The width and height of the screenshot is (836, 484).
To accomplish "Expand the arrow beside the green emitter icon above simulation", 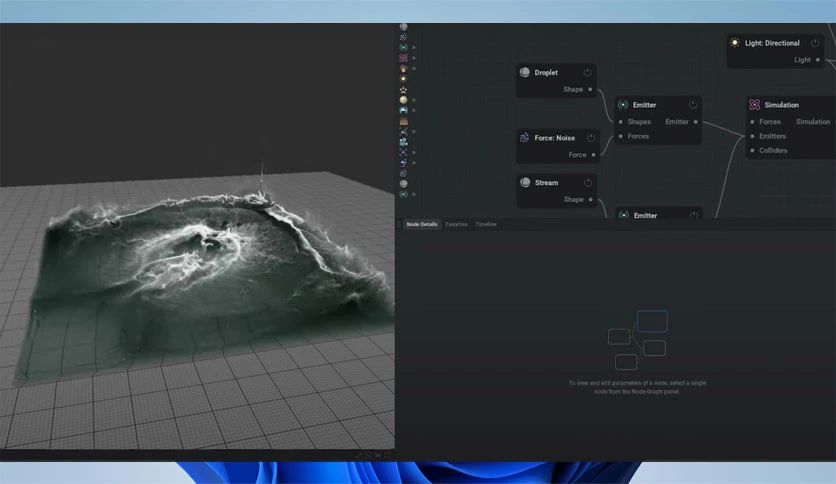I will click(x=414, y=47).
